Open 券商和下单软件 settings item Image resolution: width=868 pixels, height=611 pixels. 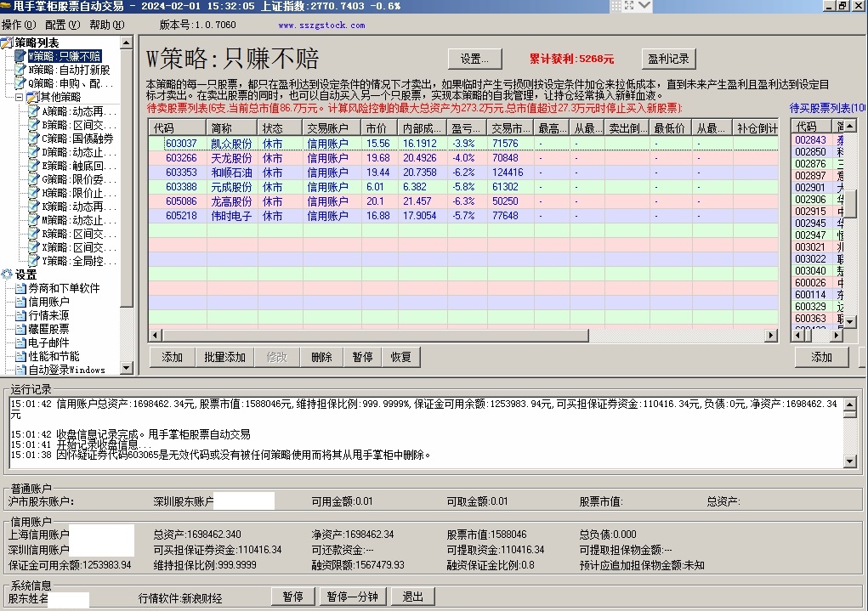pos(64,288)
